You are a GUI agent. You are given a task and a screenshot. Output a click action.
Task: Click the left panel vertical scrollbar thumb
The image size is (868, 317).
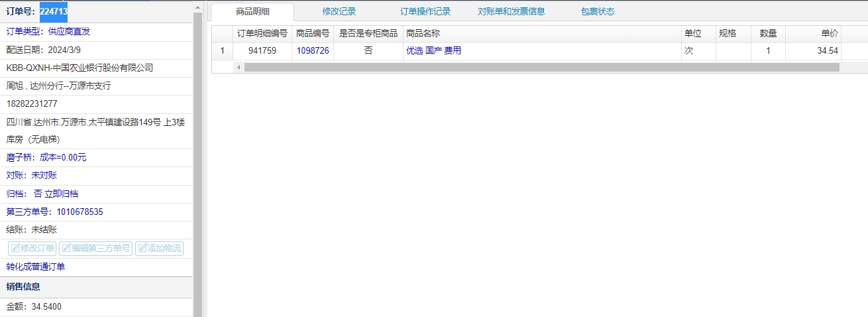197,165
